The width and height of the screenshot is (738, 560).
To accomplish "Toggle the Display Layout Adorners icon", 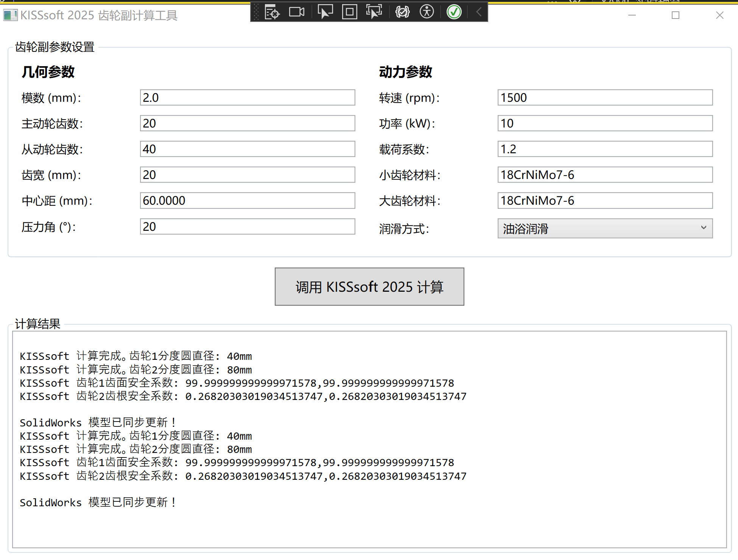I will pos(349,12).
